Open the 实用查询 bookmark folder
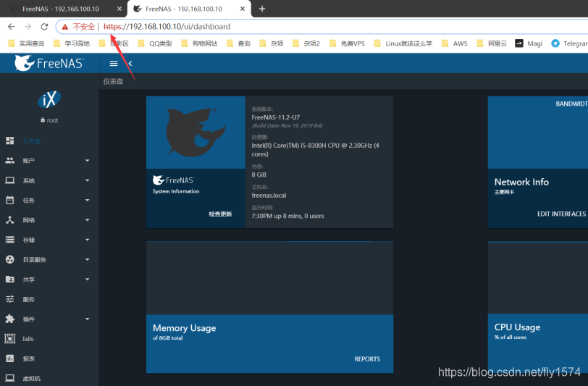This screenshot has height=386, width=588. coord(26,43)
